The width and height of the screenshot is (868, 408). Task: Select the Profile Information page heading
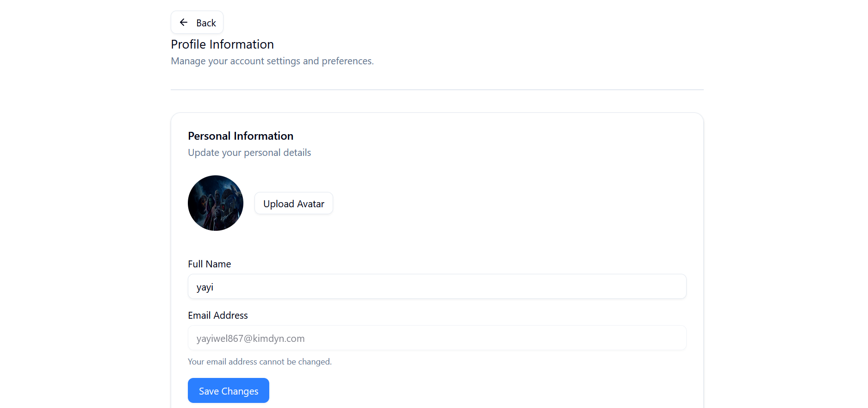tap(223, 44)
